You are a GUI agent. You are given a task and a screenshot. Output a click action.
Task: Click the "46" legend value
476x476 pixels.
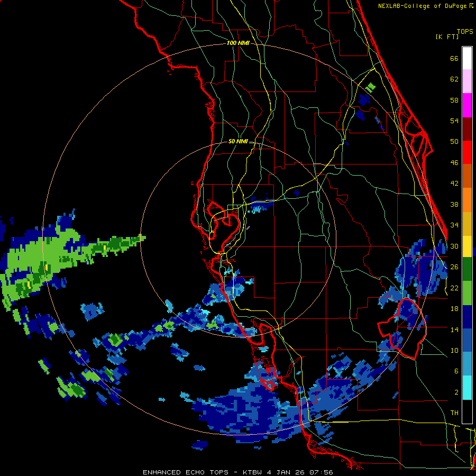(454, 163)
